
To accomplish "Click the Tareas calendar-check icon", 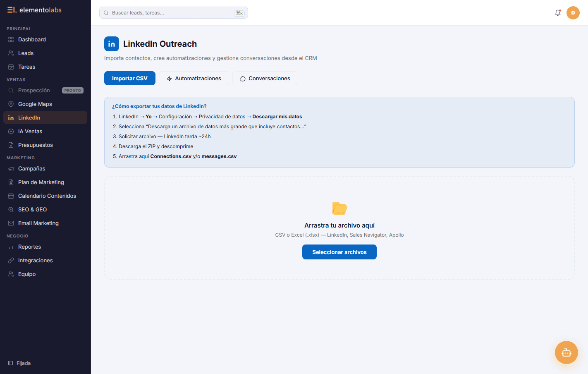I will click(x=11, y=67).
